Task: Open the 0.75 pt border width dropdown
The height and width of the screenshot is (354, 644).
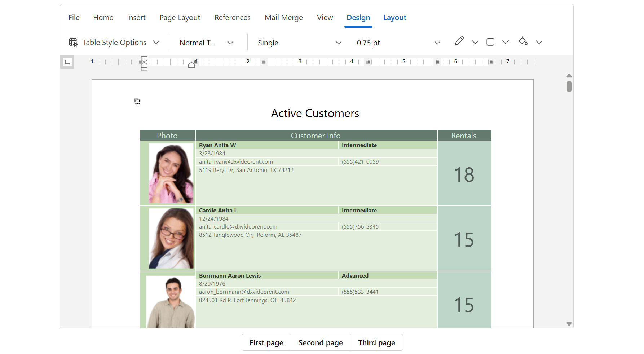Action: [x=437, y=43]
